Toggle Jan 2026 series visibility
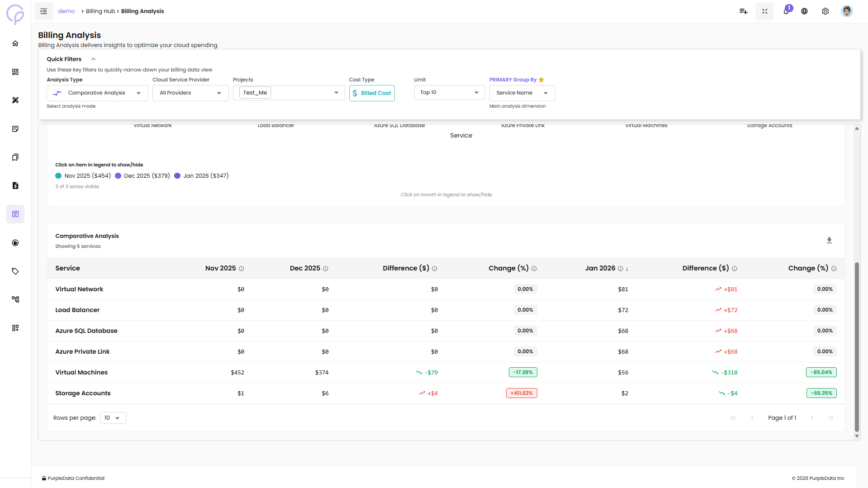The width and height of the screenshot is (868, 488). pyautogui.click(x=202, y=176)
